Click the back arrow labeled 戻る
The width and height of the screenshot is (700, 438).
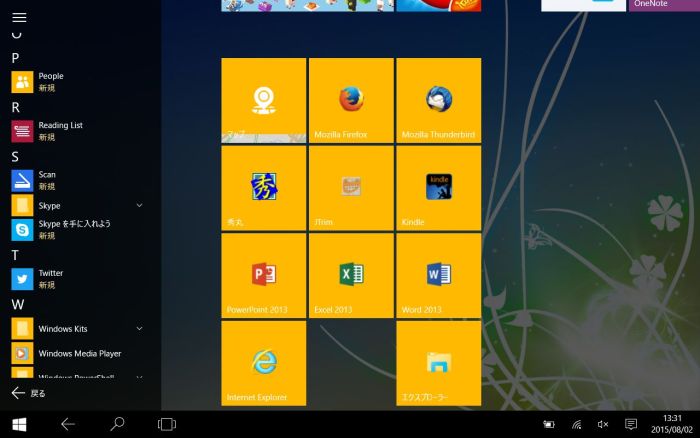point(28,393)
